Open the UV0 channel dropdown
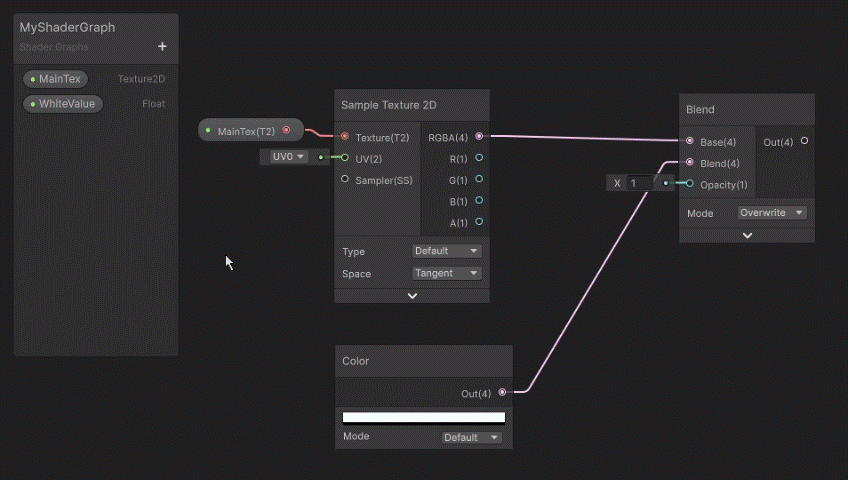This screenshot has height=480, width=848. (287, 157)
